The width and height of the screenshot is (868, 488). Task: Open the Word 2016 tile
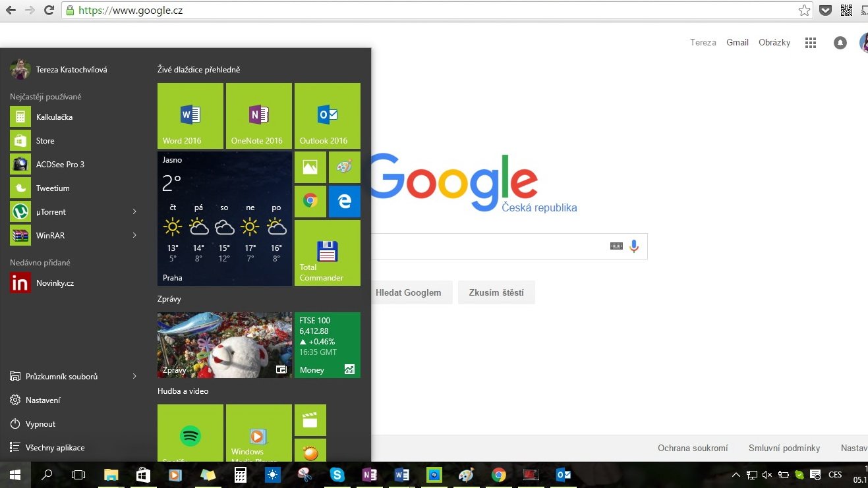(190, 116)
